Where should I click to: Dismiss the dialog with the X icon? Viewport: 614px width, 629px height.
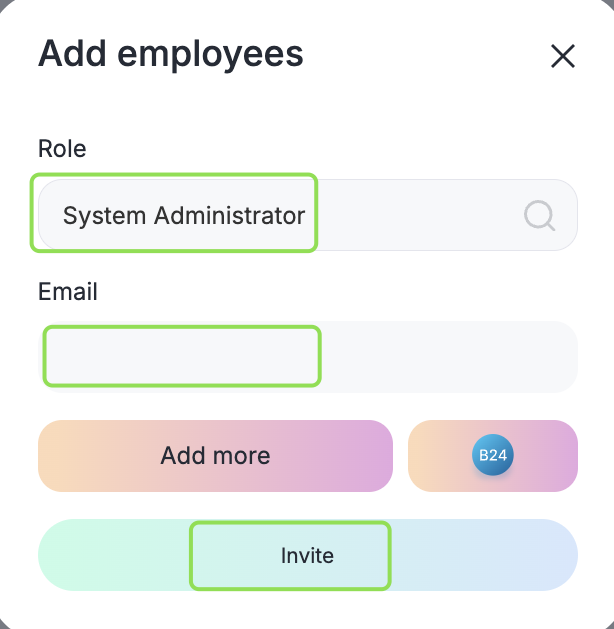click(563, 56)
